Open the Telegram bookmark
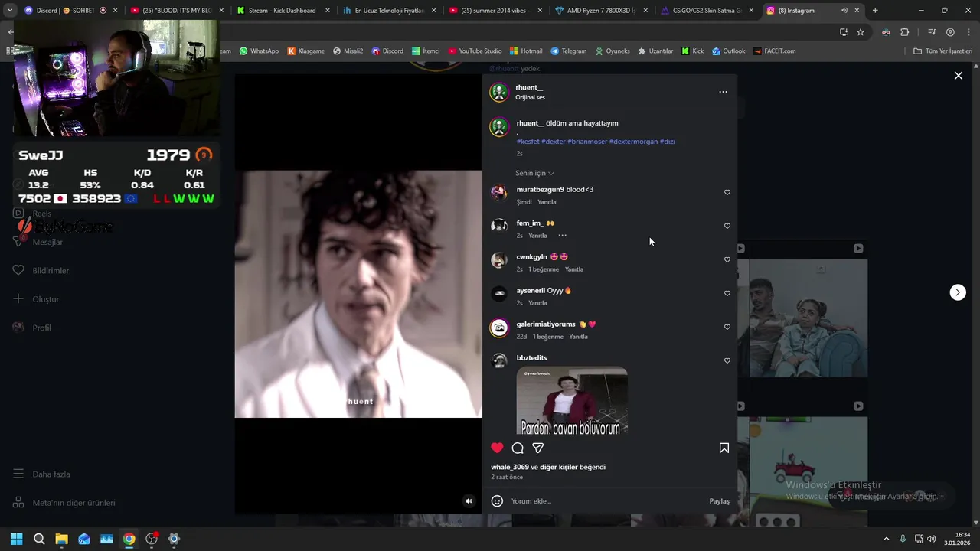The image size is (980, 551). point(568,51)
